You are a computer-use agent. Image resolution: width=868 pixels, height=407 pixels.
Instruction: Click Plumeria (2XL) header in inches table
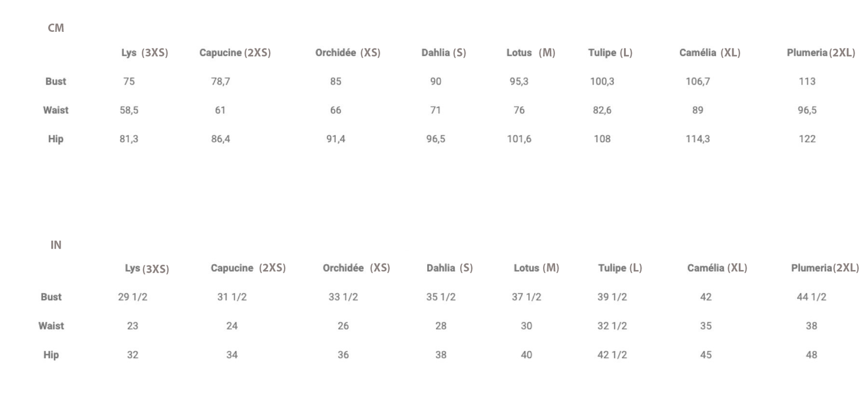825,268
